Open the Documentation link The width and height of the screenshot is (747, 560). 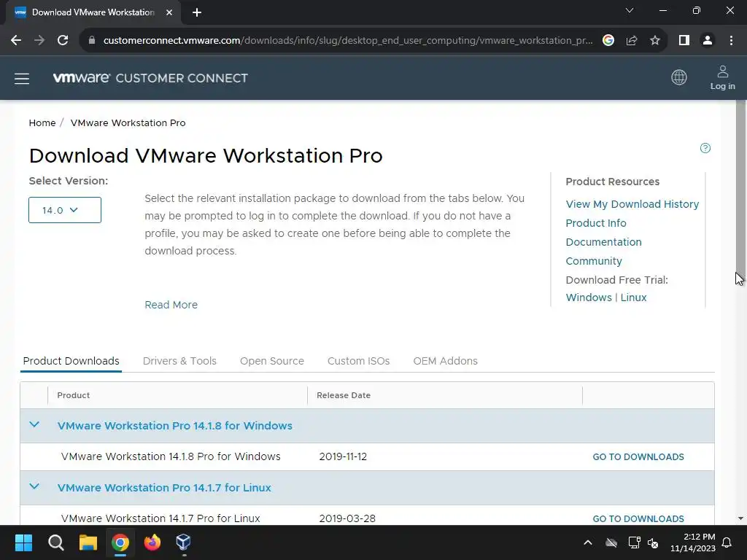point(603,242)
